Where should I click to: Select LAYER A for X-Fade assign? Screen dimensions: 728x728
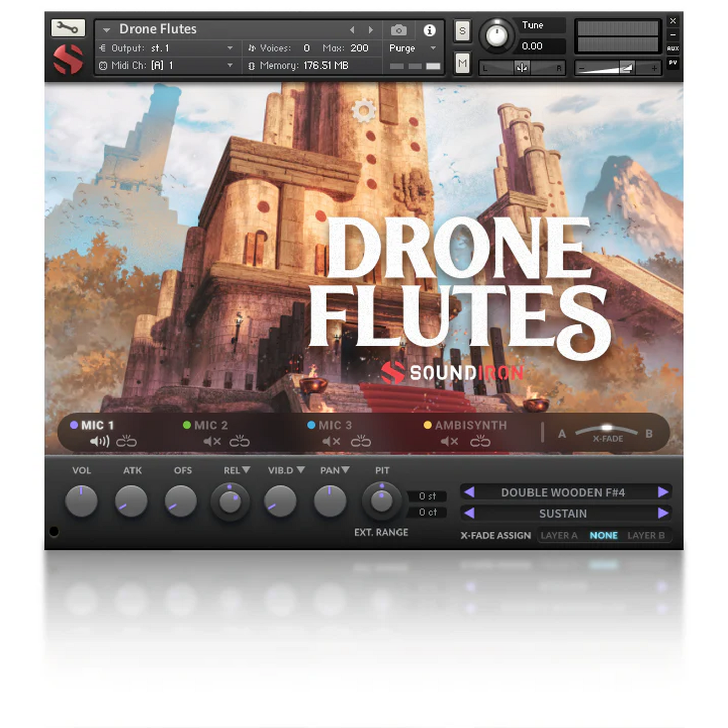pos(559,535)
